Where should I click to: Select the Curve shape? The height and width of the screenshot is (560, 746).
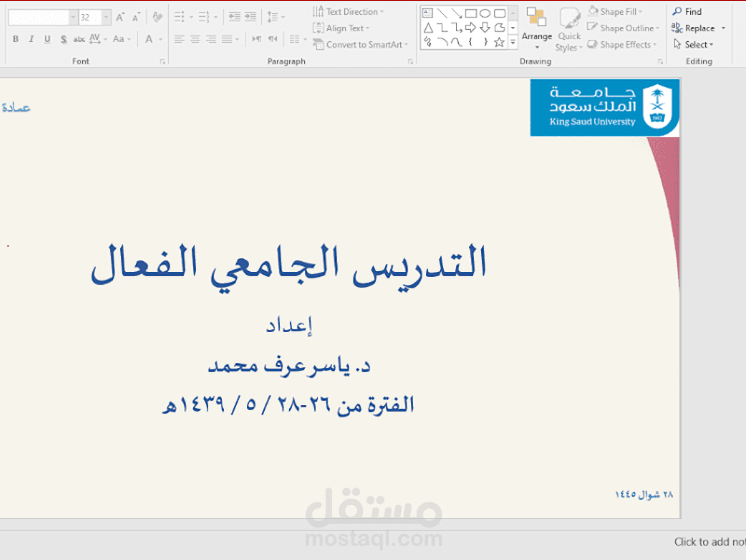click(457, 42)
